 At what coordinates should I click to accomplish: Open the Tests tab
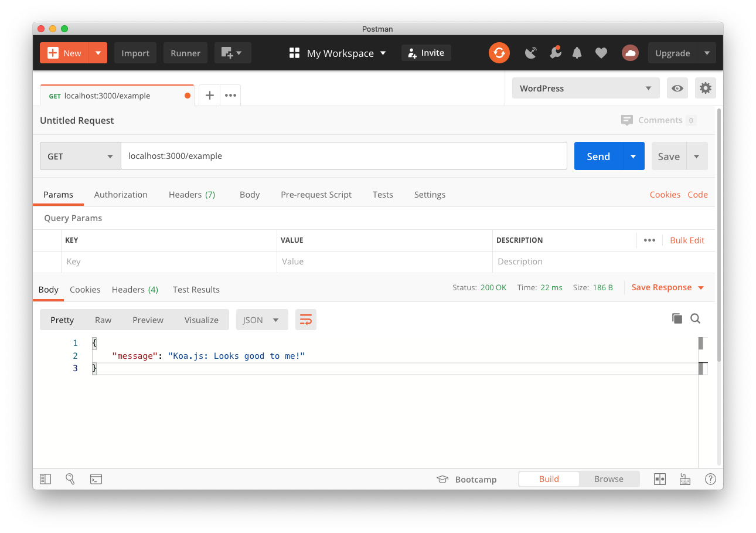(x=383, y=194)
